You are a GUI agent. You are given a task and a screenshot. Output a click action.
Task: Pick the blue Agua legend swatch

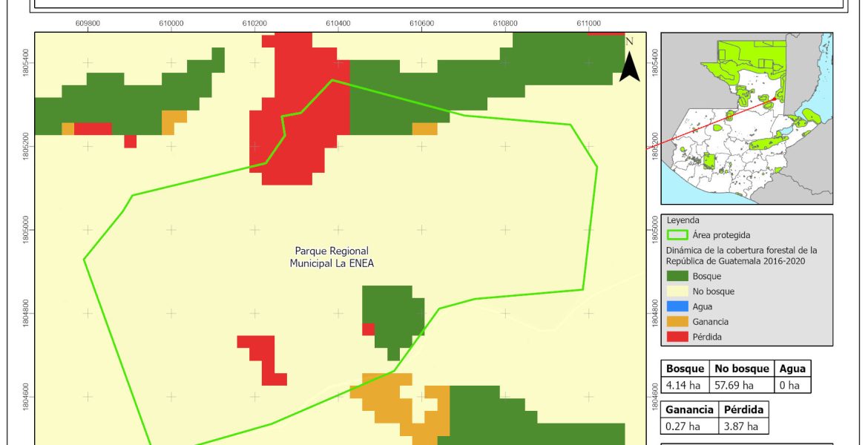pos(677,306)
